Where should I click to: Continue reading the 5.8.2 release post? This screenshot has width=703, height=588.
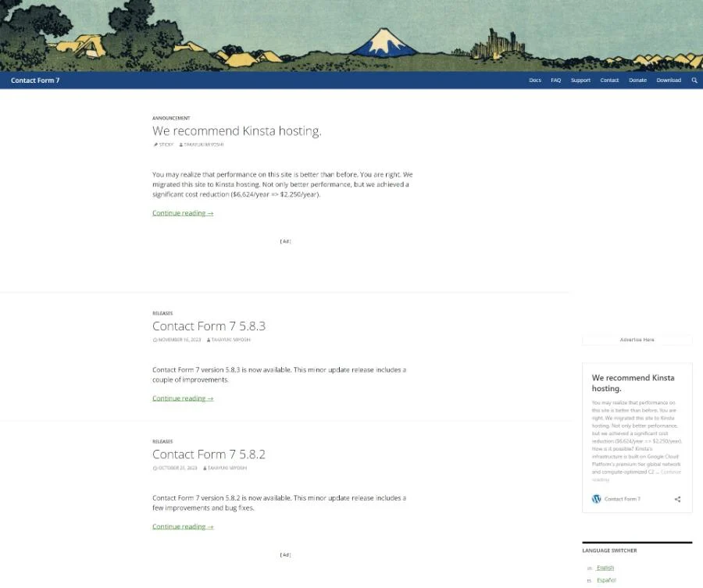183,526
